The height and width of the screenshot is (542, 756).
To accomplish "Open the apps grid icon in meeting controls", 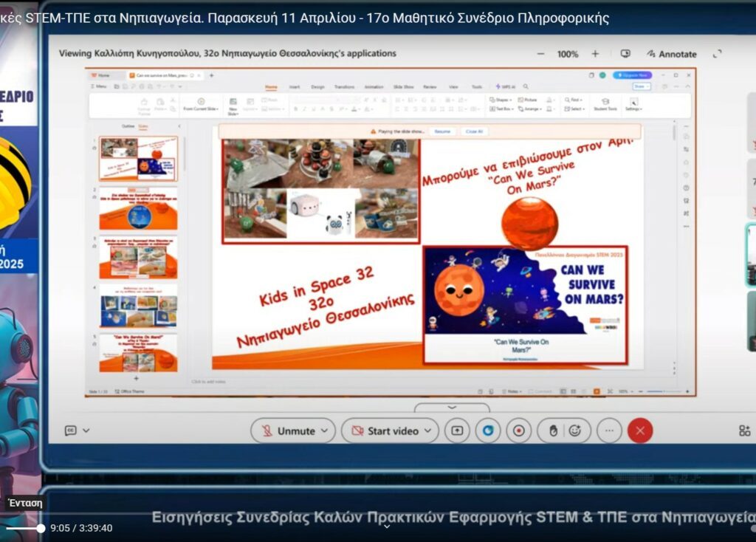I will tap(744, 430).
